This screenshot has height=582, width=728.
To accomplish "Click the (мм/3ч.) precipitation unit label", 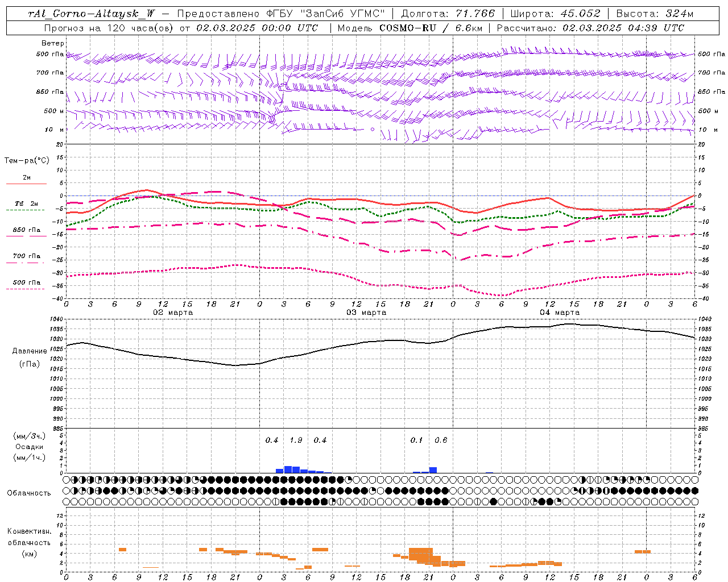I will tap(30, 436).
